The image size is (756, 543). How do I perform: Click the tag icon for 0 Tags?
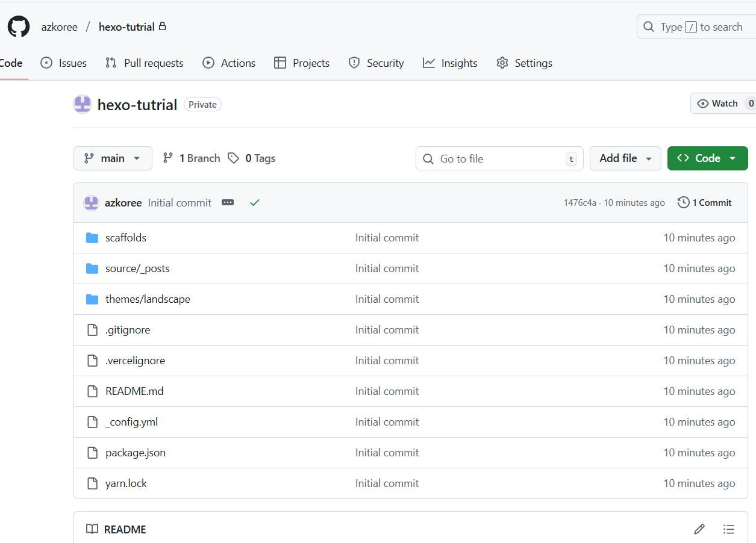pos(233,158)
